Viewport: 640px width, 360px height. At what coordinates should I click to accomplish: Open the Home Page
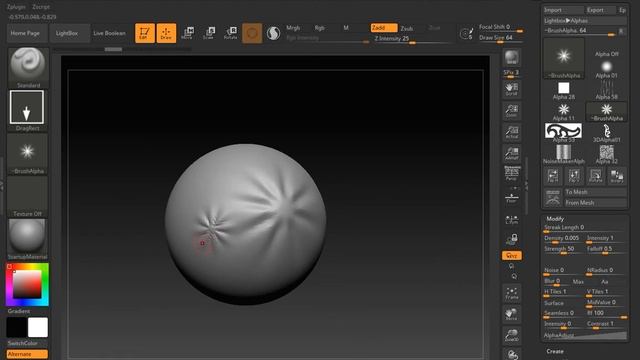click(x=27, y=33)
